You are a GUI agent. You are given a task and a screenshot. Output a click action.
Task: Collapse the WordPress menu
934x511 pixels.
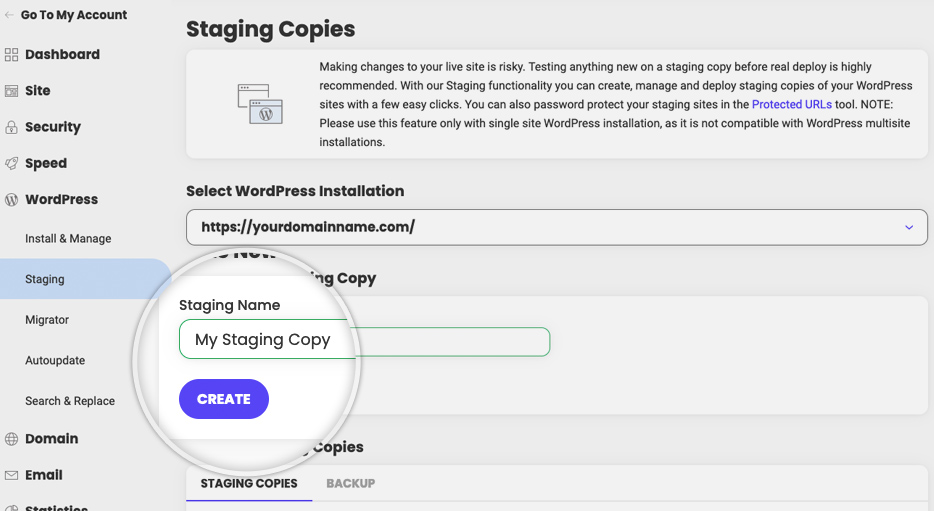click(x=61, y=200)
